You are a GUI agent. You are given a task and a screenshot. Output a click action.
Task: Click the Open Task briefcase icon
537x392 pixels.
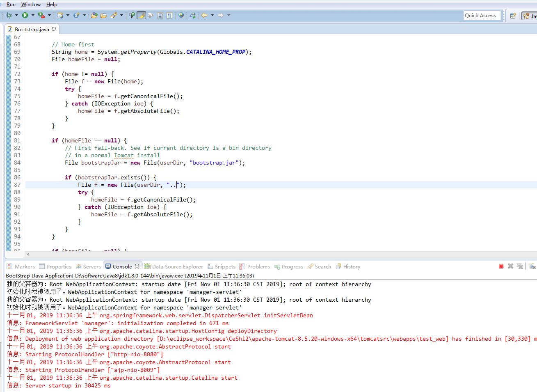tap(104, 15)
